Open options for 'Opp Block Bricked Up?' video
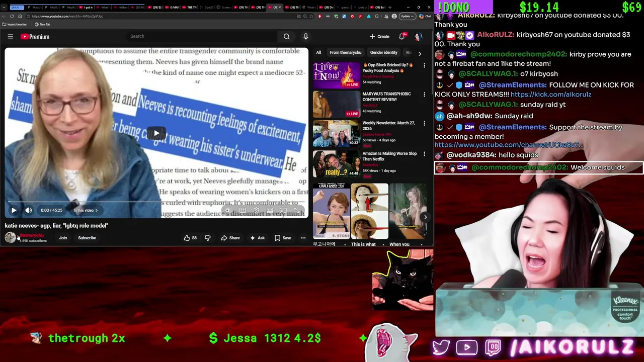Image resolution: width=644 pixels, height=362 pixels. click(x=424, y=65)
